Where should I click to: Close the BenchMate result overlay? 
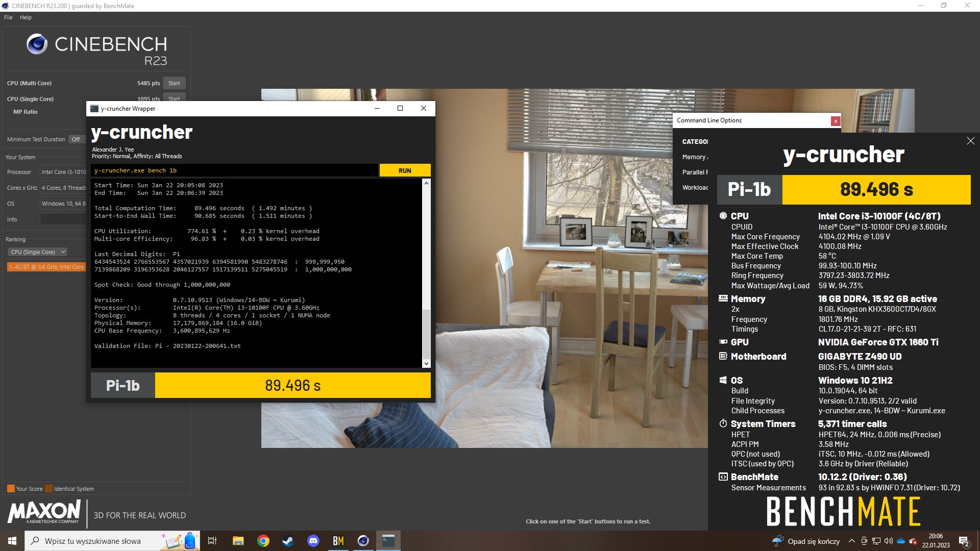(970, 141)
